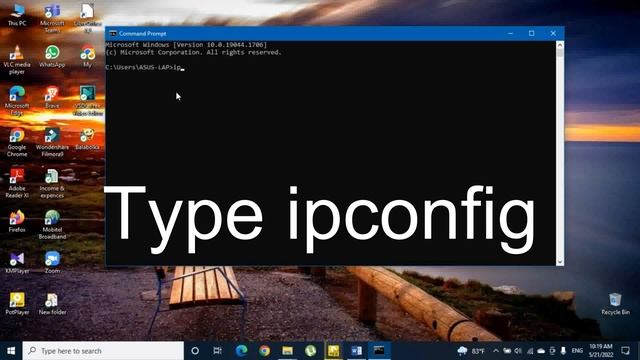The height and width of the screenshot is (360, 640).
Task: Open clock showing 10:19 AM
Action: 601,351
